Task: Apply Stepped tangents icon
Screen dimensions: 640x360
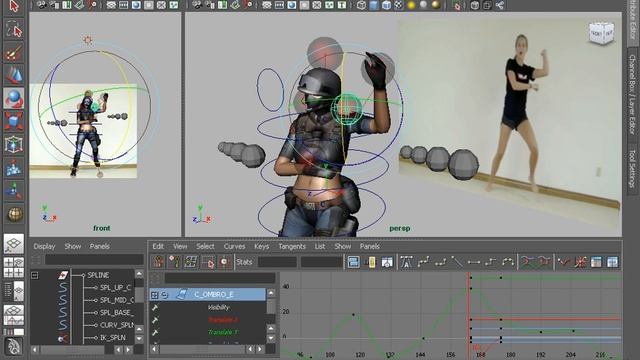Action: [491, 262]
